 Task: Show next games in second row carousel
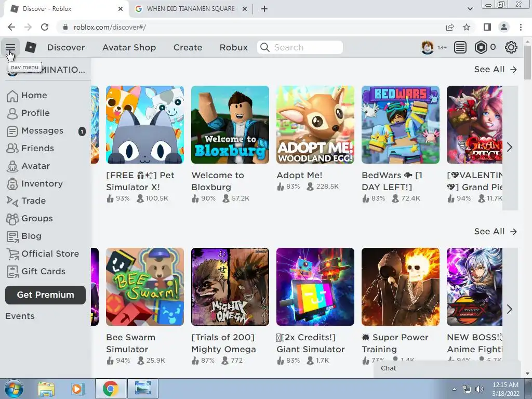(509, 309)
